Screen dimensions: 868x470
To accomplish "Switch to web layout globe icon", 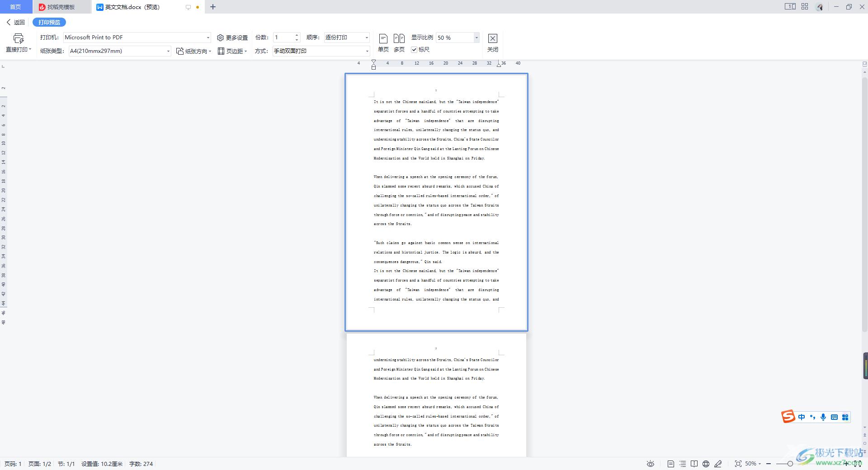I will click(x=706, y=464).
